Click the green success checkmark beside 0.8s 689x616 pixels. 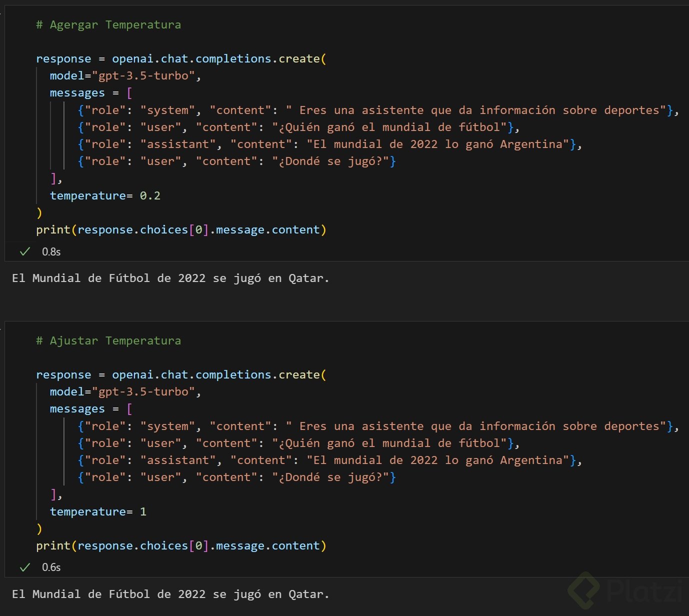[25, 251]
